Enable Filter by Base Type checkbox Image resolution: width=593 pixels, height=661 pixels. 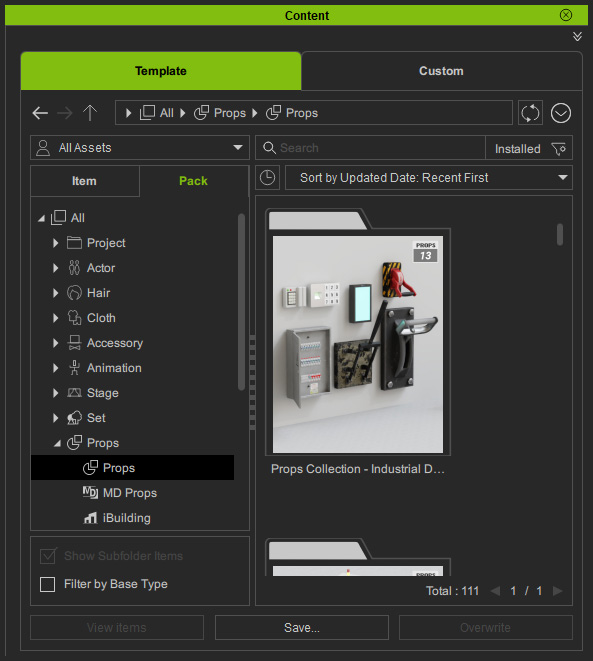point(47,584)
